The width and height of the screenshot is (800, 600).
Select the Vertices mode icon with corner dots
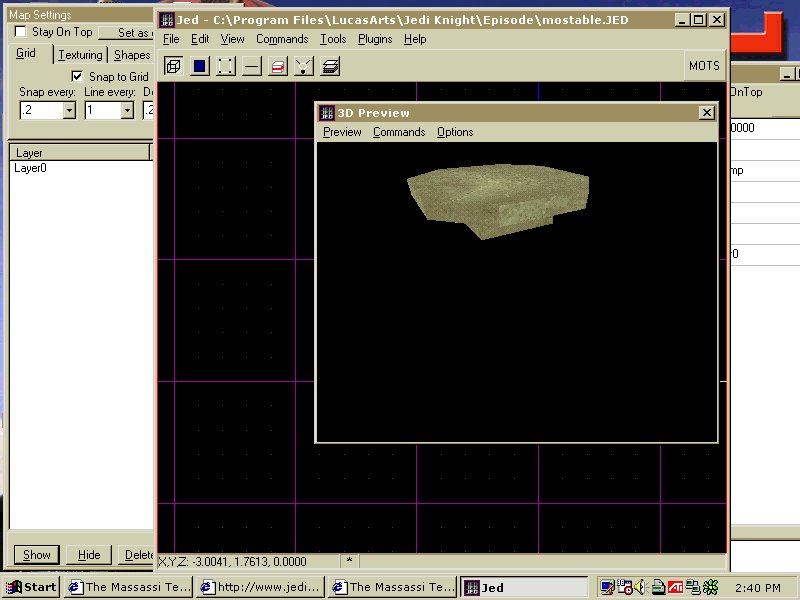[226, 66]
